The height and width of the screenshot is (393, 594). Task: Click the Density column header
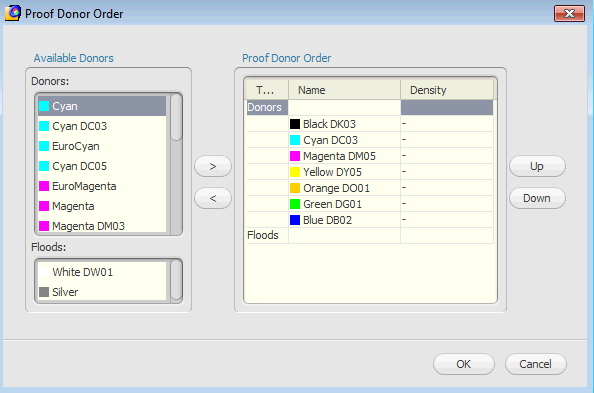pos(447,90)
